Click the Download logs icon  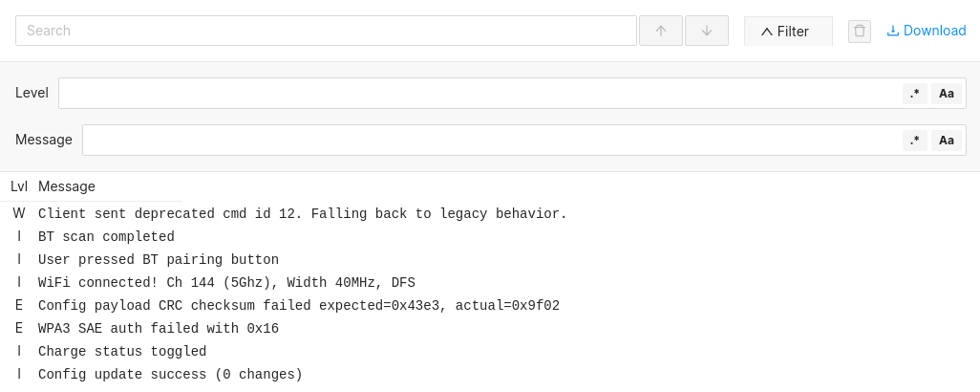click(x=893, y=31)
